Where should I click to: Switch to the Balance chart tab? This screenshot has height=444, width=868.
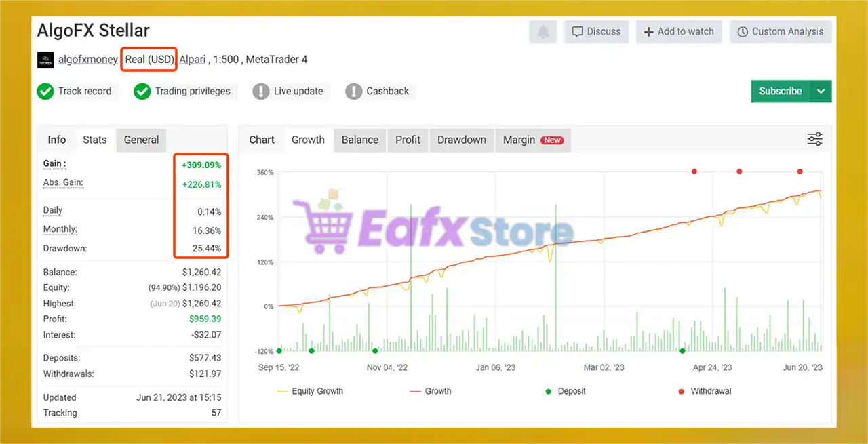coord(360,140)
